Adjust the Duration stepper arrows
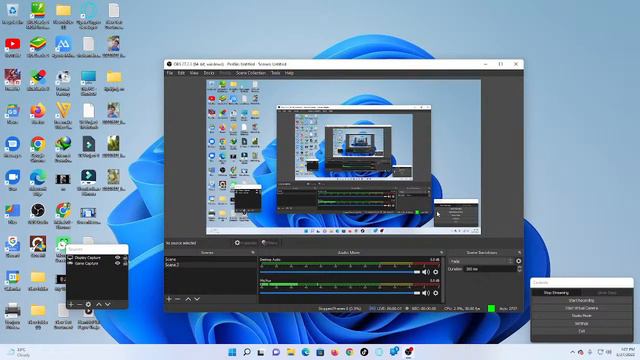Screen dimensions: 640x360 [x=519, y=269]
